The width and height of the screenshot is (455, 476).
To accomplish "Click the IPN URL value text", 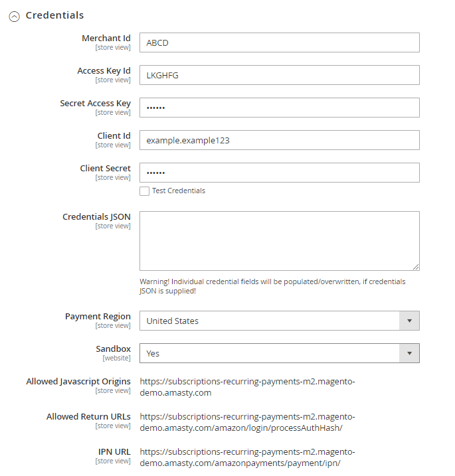I will 247,457.
